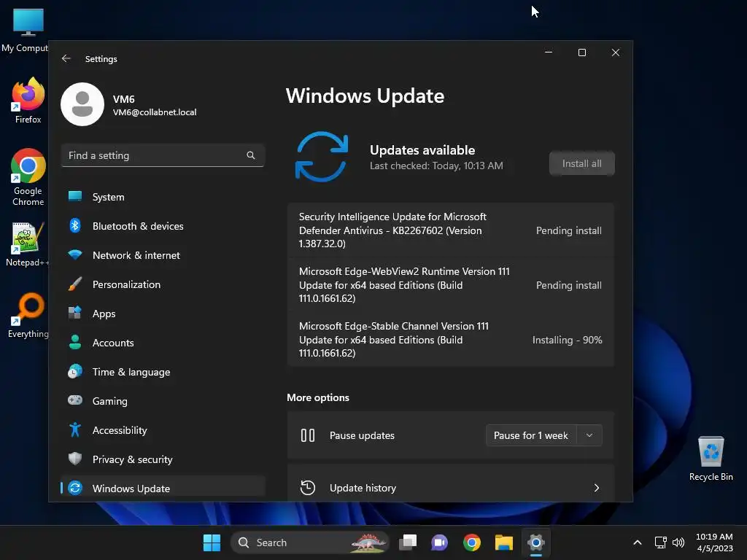The image size is (747, 560).
Task: Click Pause for 1 week button
Action: tap(531, 435)
